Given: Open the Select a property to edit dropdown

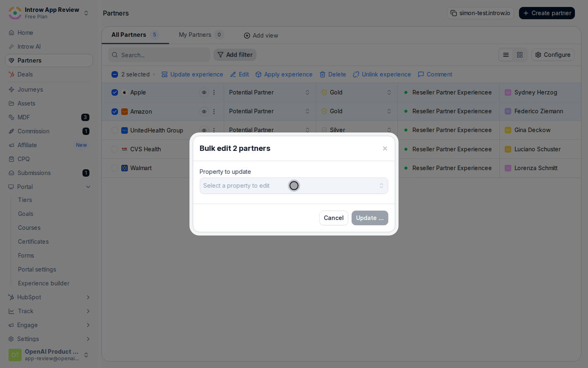Looking at the screenshot, I should point(294,186).
